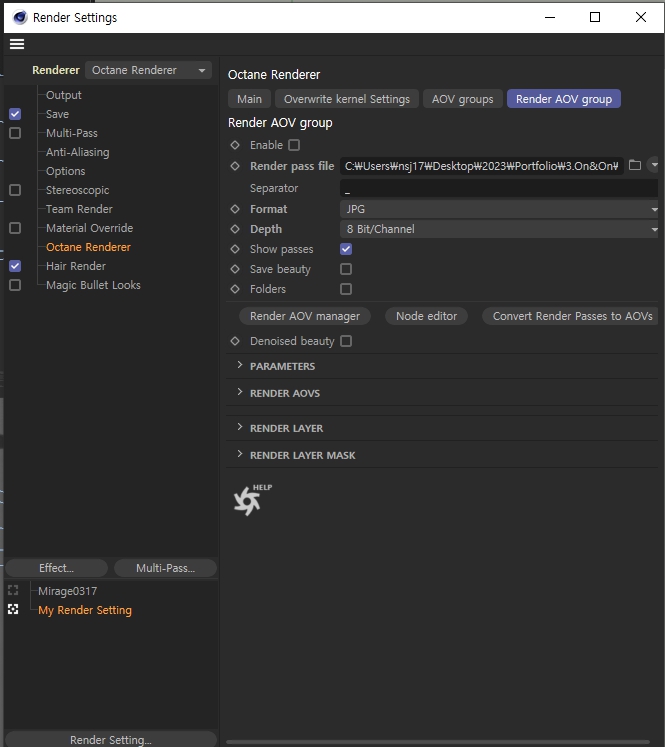
Task: Select My Render Setting entry
Action: tap(85, 610)
